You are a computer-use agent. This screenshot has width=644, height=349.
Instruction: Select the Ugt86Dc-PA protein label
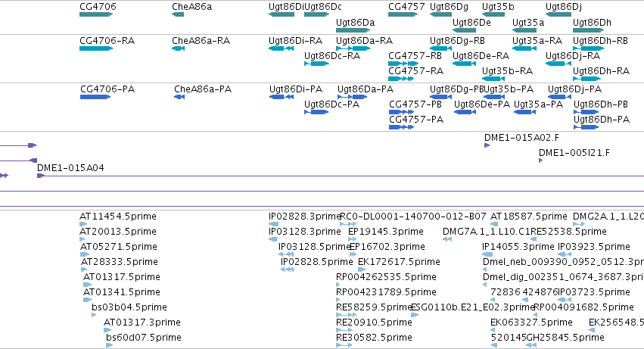(332, 104)
